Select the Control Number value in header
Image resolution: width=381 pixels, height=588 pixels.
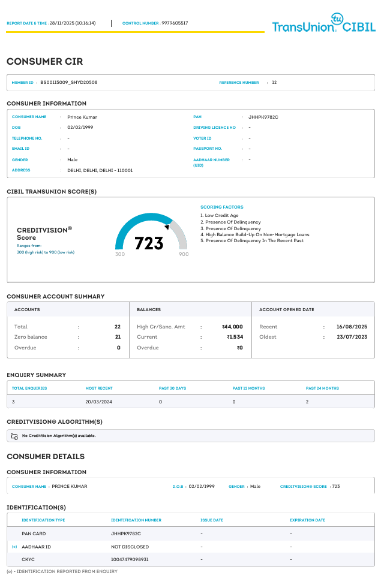(175, 23)
